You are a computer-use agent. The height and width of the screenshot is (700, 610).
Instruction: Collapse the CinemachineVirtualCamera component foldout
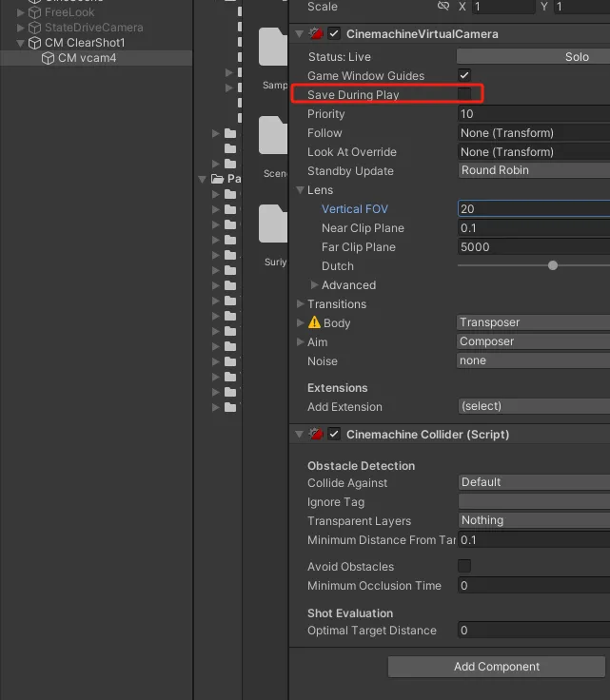tap(300, 34)
